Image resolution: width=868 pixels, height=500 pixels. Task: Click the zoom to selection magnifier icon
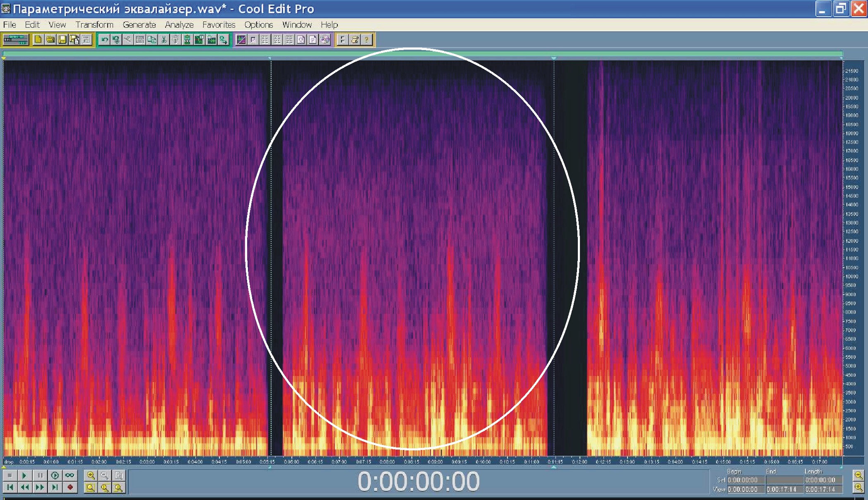click(91, 487)
